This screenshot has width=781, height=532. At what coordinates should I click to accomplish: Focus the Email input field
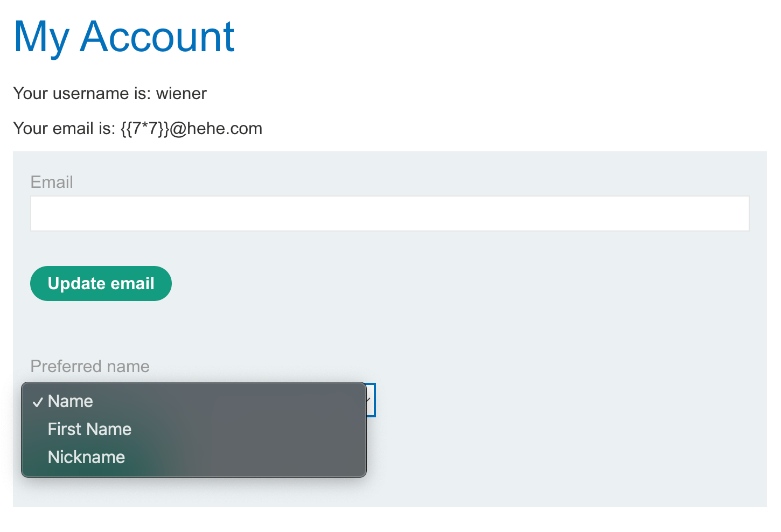(x=389, y=214)
